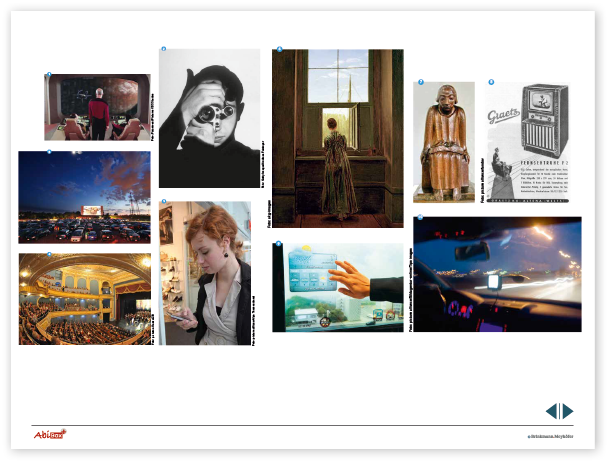Click the Abi-Box logo

(50, 434)
